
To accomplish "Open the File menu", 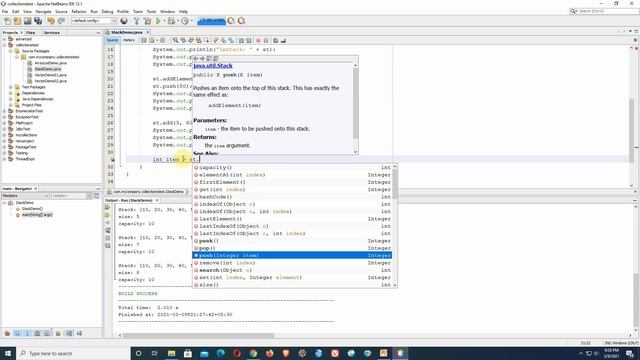I will click(5, 11).
